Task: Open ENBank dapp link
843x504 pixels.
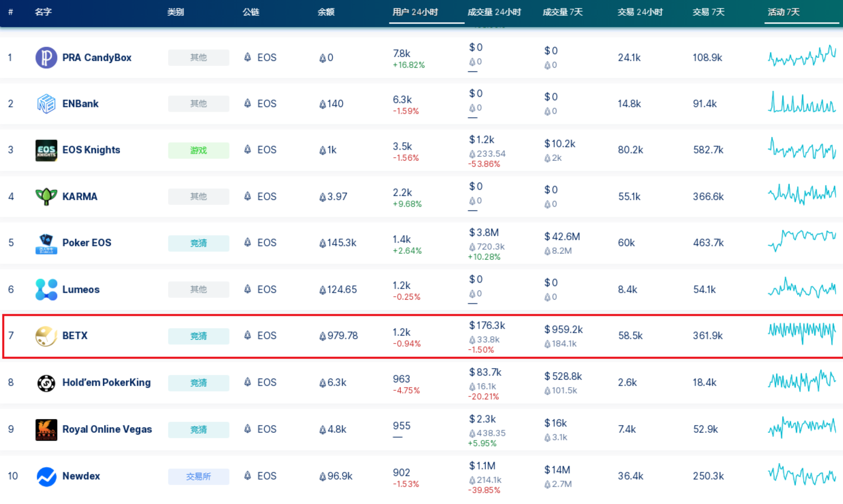Action: [80, 103]
